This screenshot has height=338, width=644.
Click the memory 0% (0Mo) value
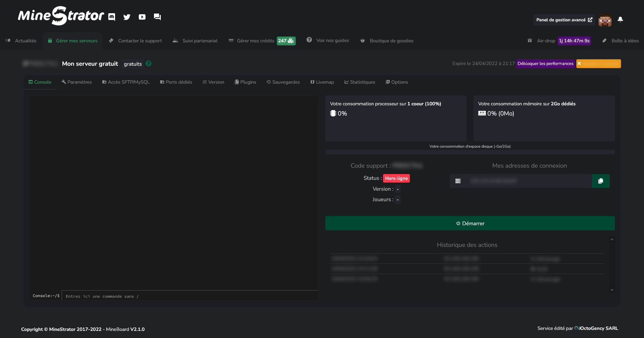(x=501, y=113)
